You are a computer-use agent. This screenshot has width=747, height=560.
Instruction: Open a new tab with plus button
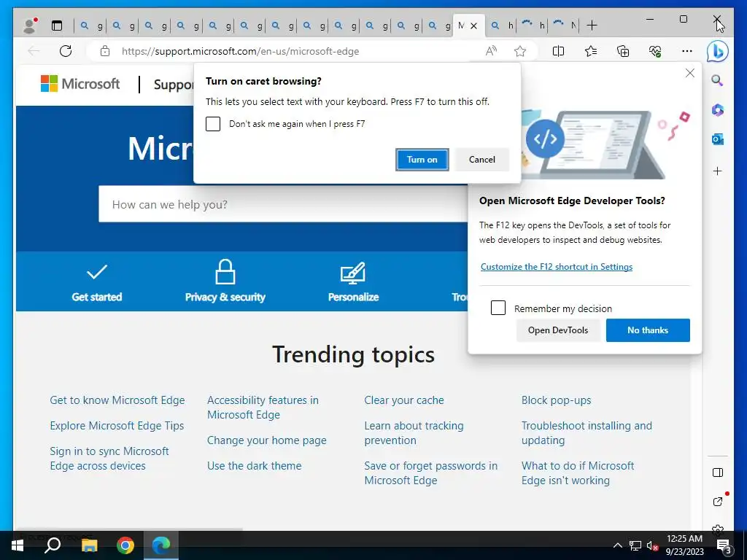click(x=592, y=26)
